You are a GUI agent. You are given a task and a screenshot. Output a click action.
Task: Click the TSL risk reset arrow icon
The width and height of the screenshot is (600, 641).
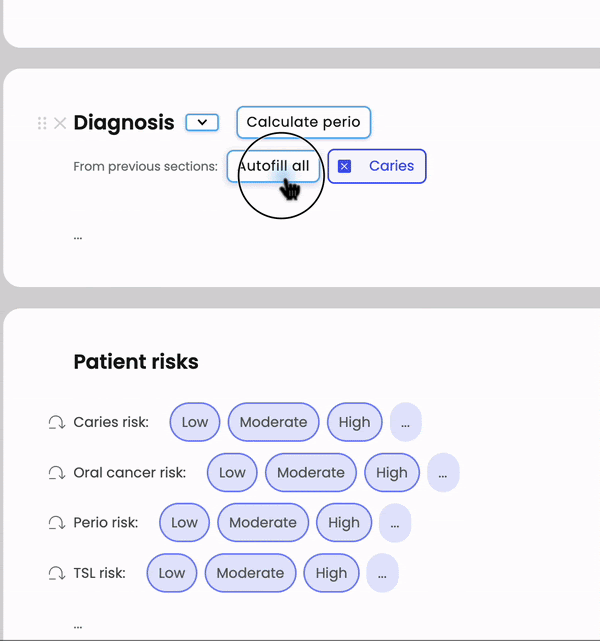tap(56, 573)
